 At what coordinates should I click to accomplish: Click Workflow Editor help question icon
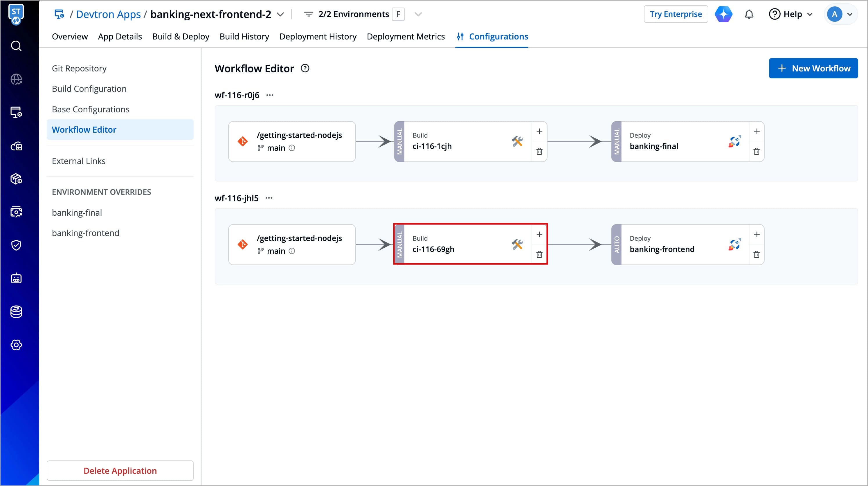click(x=305, y=69)
